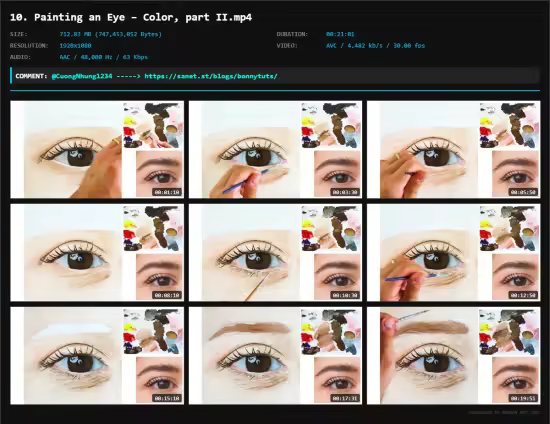This screenshot has height=424, width=550.
Task: Click the thumbnail timestamped 00:08:10
Action: coord(97,253)
